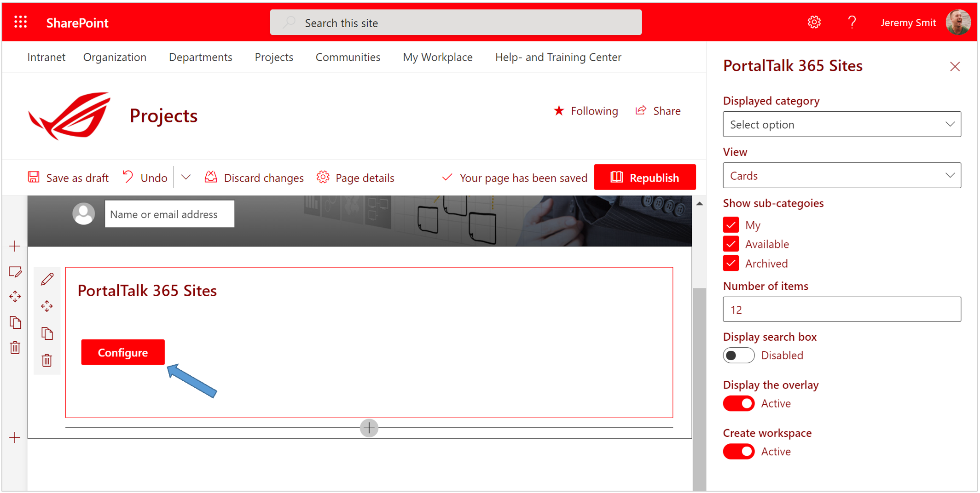The height and width of the screenshot is (493, 980).
Task: Click the PortalTalk 365 Sites pane heading
Action: 793,66
